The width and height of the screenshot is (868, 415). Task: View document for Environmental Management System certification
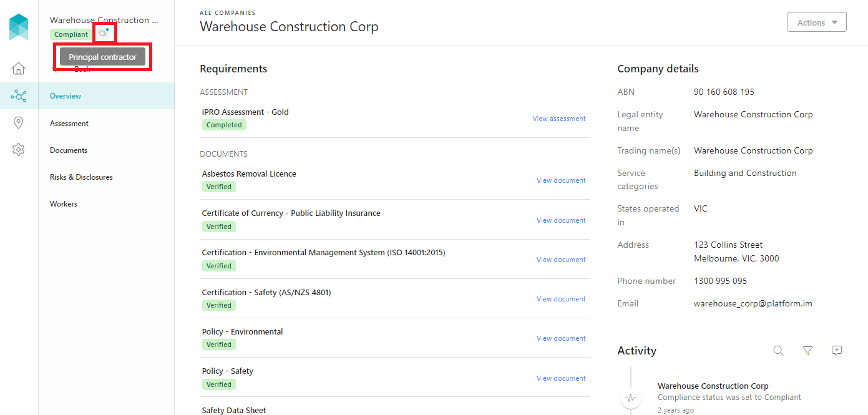pos(561,260)
